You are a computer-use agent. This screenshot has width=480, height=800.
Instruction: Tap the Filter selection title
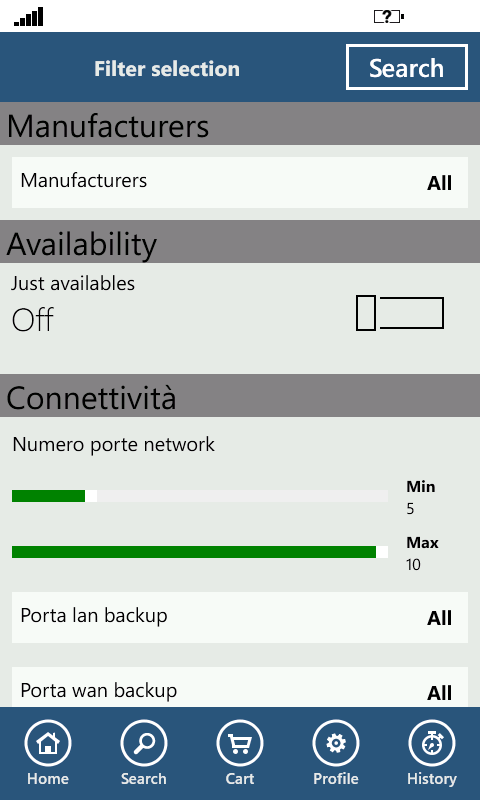tap(167, 69)
